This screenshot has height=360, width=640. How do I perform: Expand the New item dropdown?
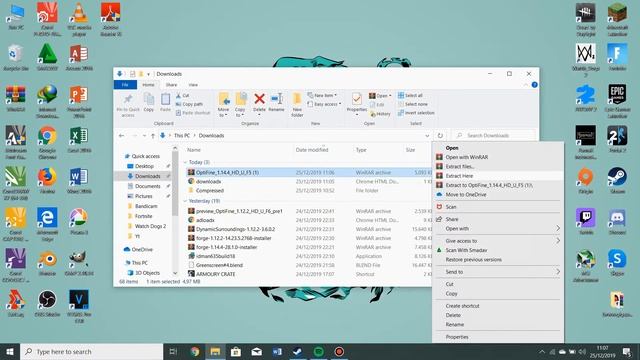322,95
